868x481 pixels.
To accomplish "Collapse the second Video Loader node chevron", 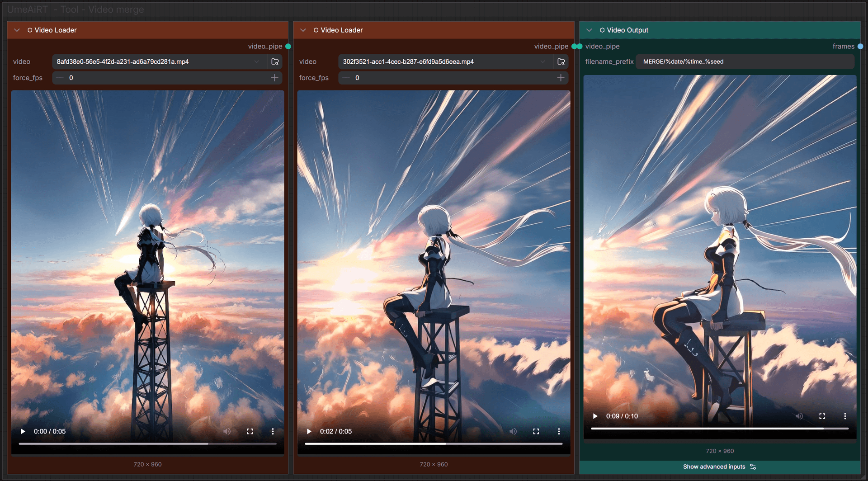I will (303, 30).
